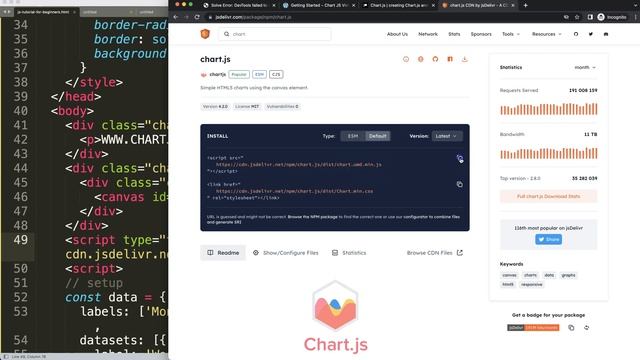This screenshot has height=360, width=640.
Task: Switch to Show/Configure Files tab
Action: tap(285, 253)
